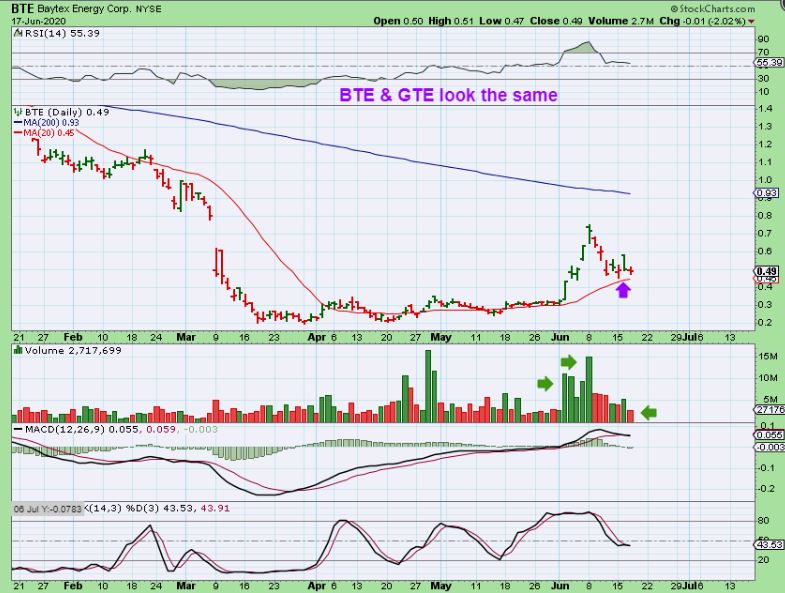The height and width of the screenshot is (593, 785).
Task: Click the candlestick icon before BTE (Daily)
Action: (x=19, y=112)
